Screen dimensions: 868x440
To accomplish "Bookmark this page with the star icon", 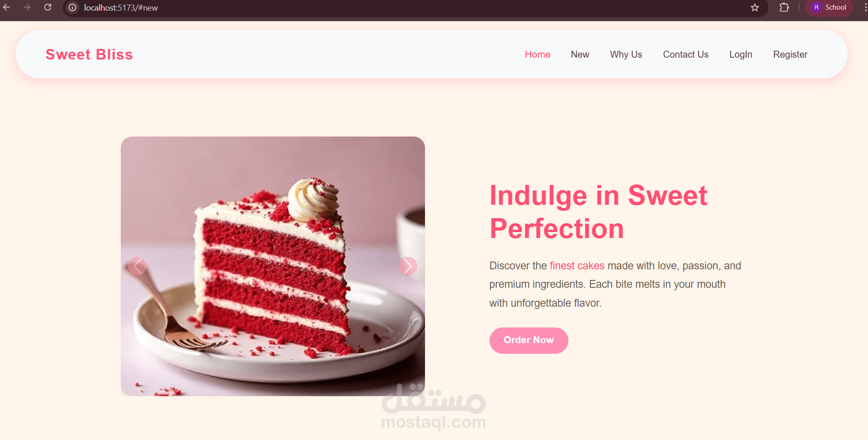I will tap(755, 7).
